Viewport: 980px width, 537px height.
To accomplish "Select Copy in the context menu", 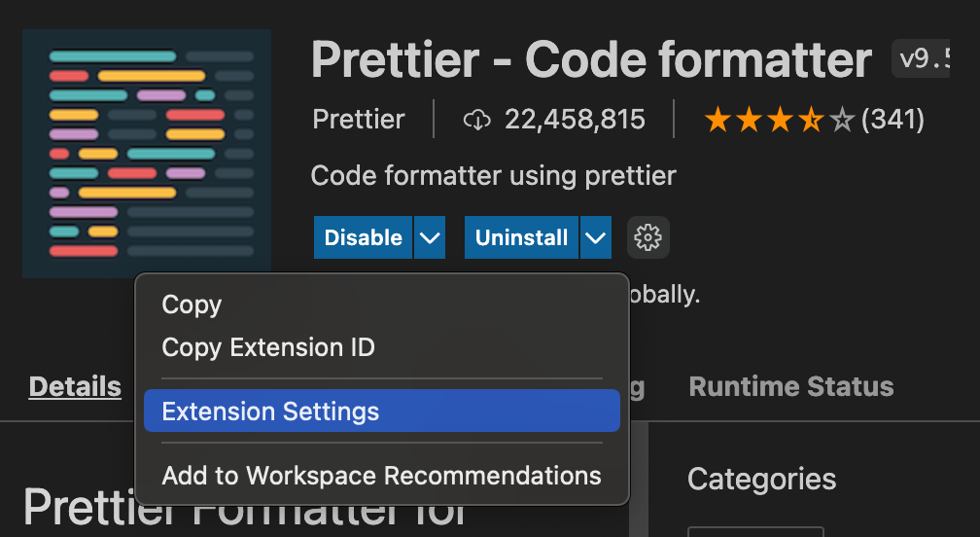I will pos(382,304).
